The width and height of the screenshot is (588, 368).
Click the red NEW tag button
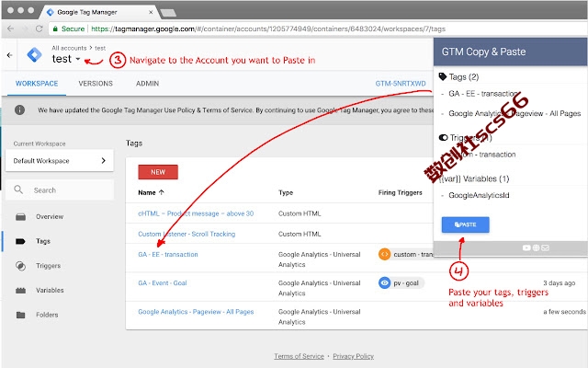pyautogui.click(x=158, y=172)
